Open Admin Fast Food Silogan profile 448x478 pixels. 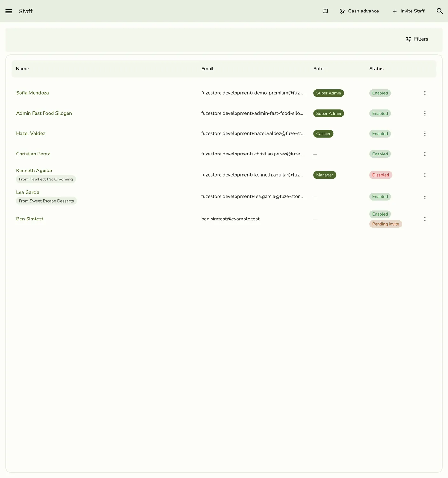(x=44, y=113)
